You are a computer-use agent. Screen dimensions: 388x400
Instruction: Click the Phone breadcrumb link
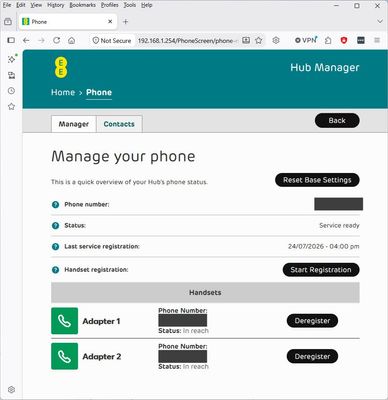click(99, 92)
